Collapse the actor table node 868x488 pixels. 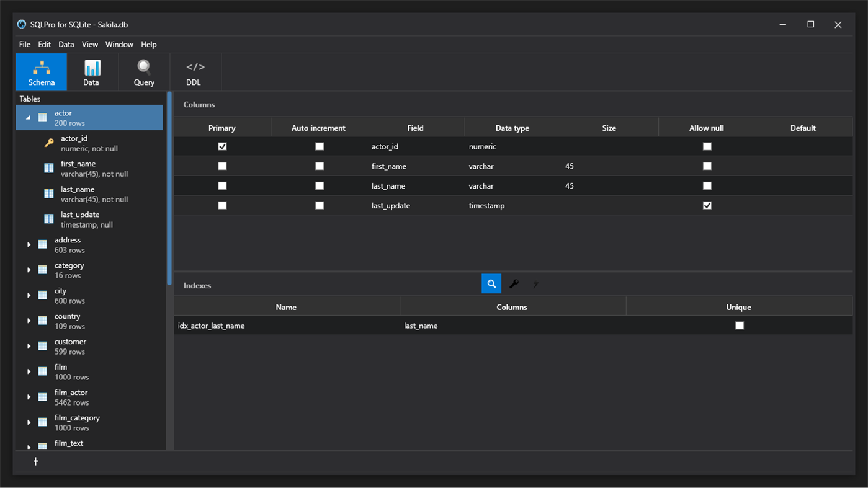coord(28,118)
